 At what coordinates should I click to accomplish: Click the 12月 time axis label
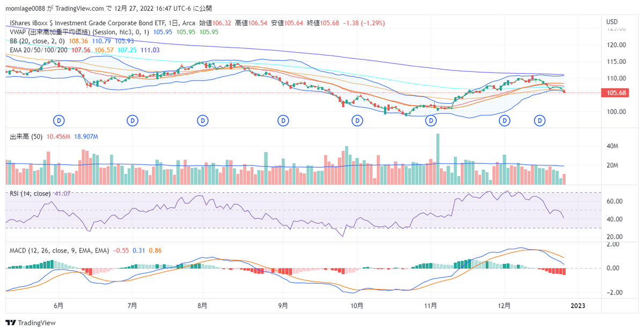504,305
